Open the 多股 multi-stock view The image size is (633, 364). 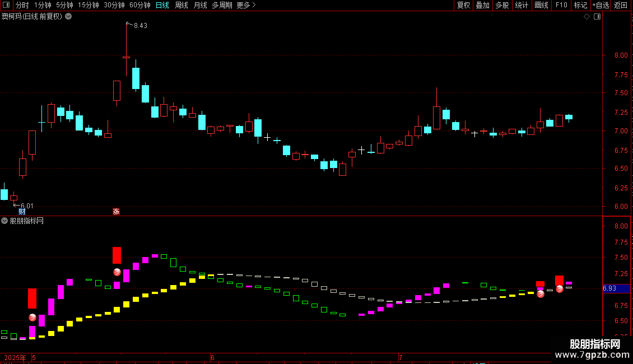coord(502,5)
